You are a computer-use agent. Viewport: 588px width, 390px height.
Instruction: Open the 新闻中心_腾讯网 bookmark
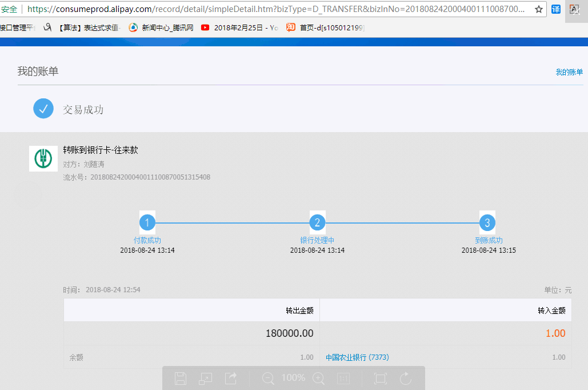tap(161, 28)
